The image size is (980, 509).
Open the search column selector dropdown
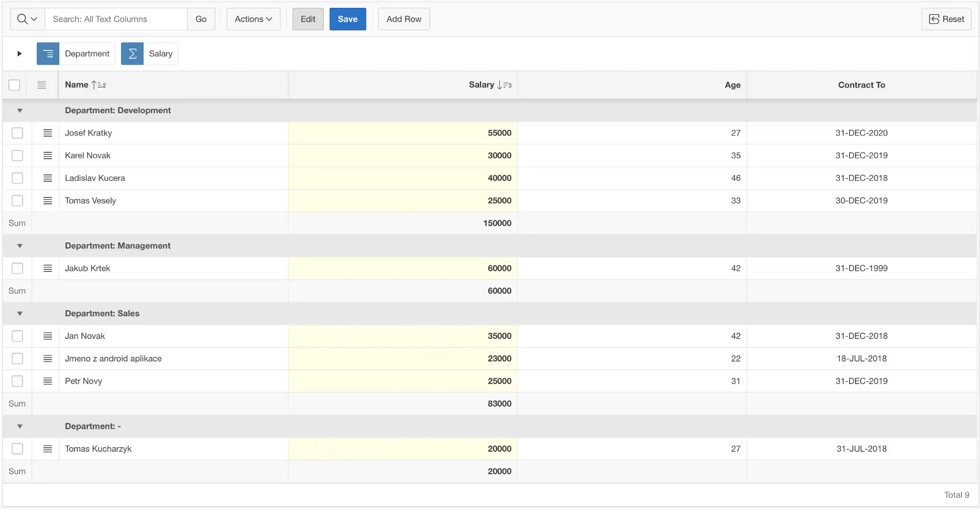pos(27,19)
